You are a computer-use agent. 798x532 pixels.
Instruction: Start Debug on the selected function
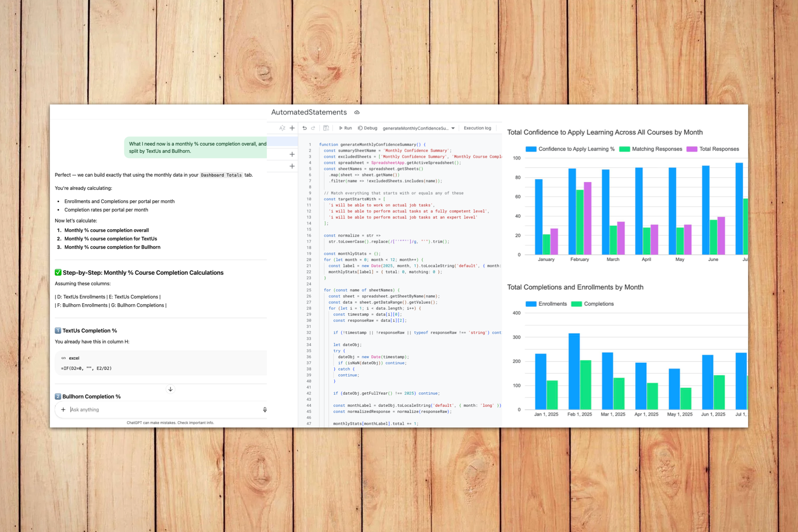(368, 128)
